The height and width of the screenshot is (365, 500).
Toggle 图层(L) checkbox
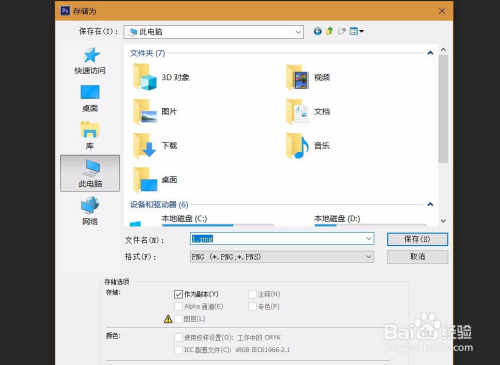click(179, 319)
